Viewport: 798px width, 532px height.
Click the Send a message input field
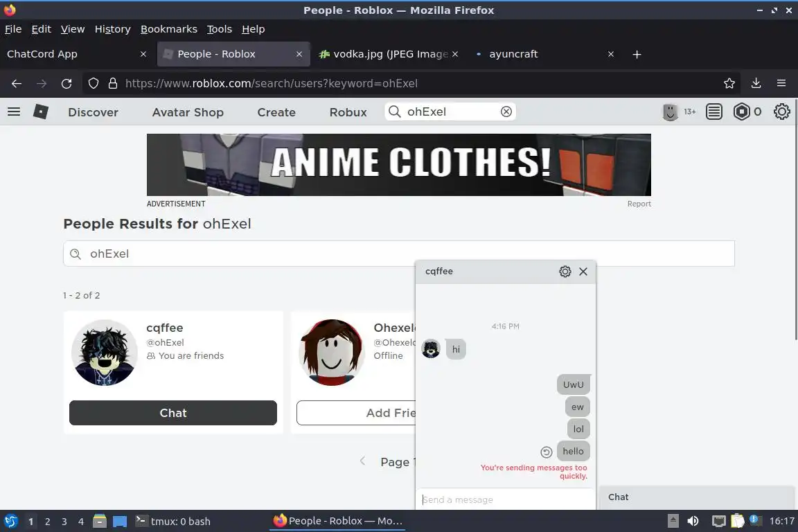[506, 499]
